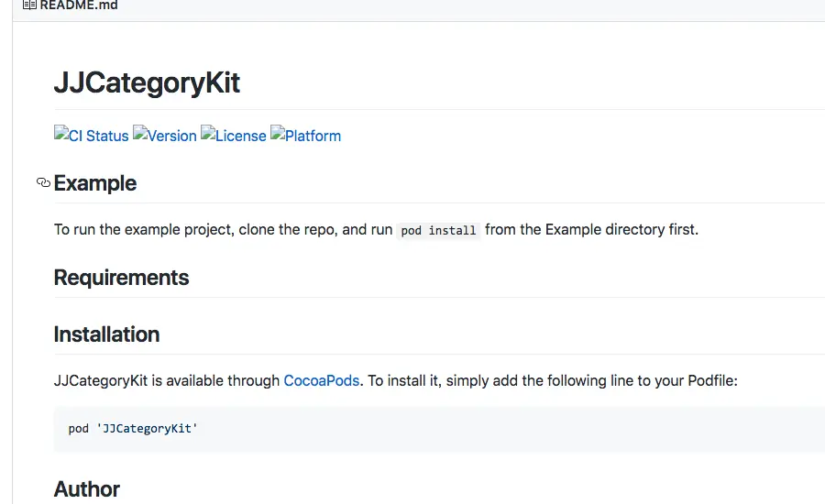
Task: Open the Version text link
Action: click(x=172, y=136)
